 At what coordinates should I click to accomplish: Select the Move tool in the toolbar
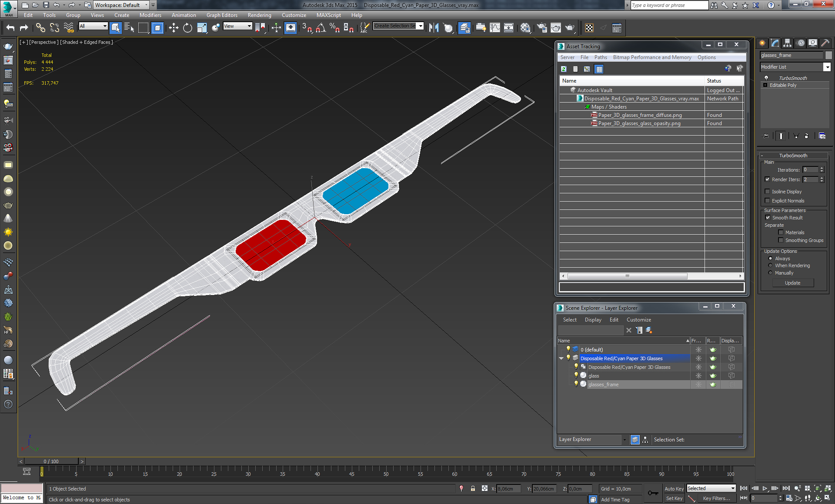pos(174,28)
